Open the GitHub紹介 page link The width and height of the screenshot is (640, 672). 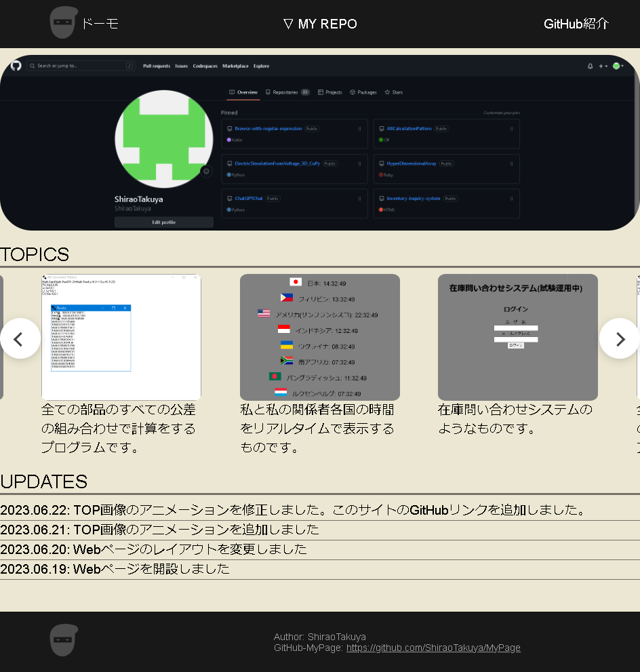(x=576, y=24)
